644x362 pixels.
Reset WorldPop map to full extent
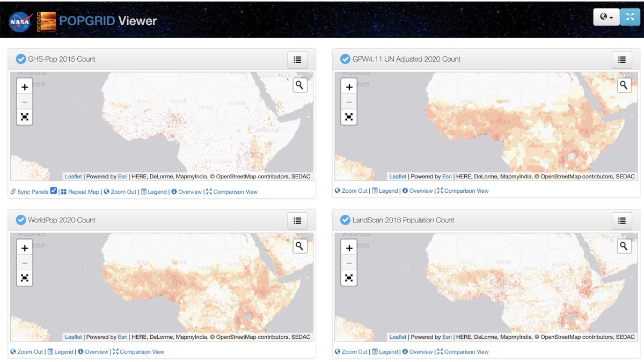(25, 278)
